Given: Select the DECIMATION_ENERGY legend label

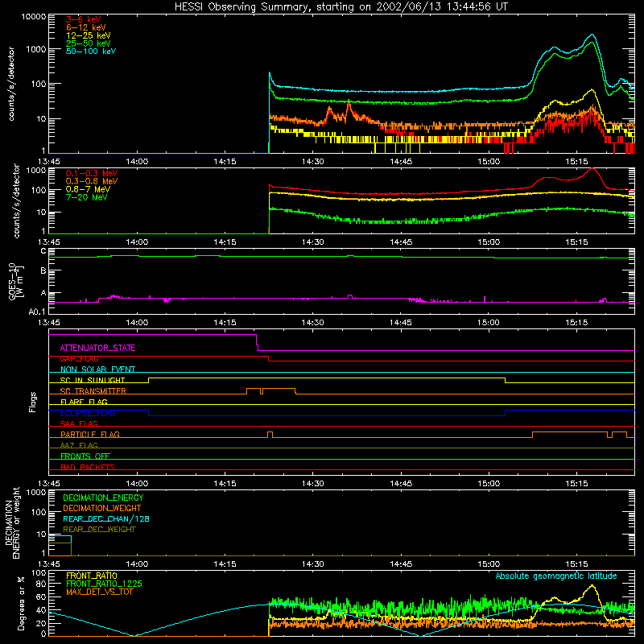Looking at the screenshot, I should click(x=103, y=497).
